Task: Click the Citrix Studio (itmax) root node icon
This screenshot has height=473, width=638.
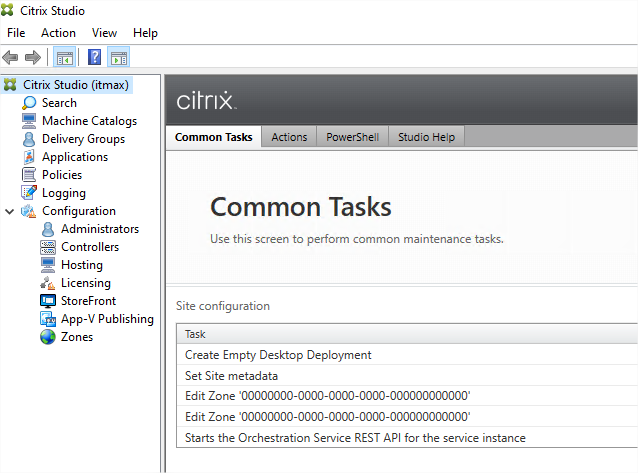Action: 10,85
